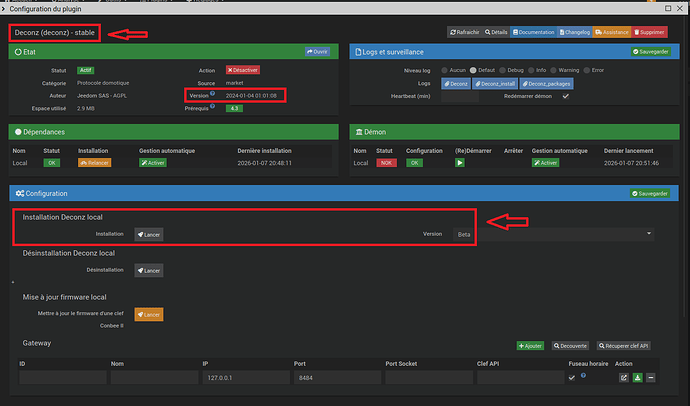Click Fuseau horaire help icon
The height and width of the screenshot is (406, 690).
click(583, 375)
